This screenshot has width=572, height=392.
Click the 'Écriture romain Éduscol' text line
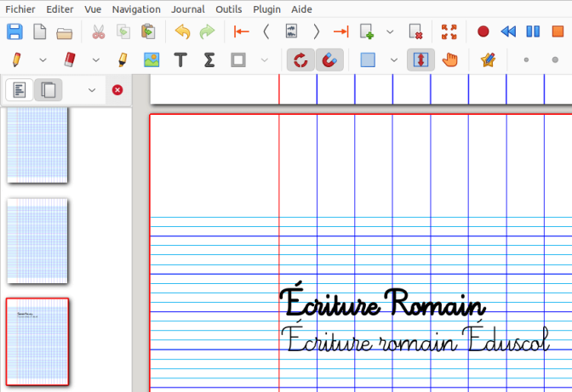(x=415, y=338)
